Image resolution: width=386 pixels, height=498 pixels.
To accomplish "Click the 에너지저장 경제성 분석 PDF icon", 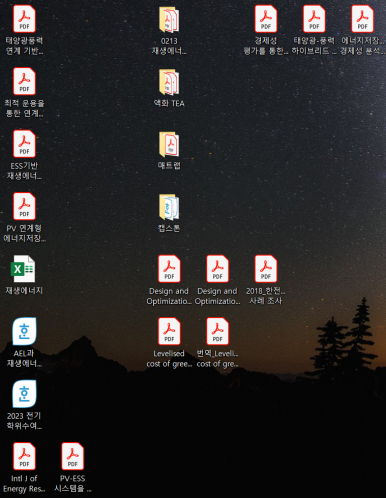I will pos(363,19).
